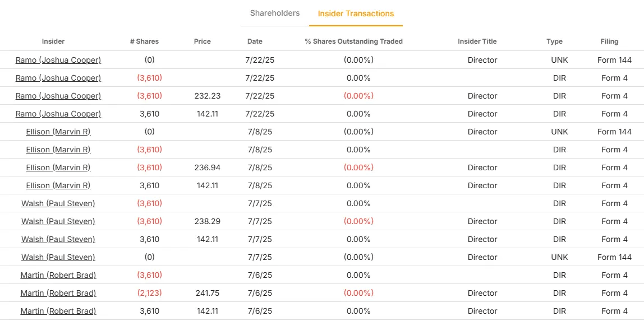Open Ramo (Joshua Cooper) link priced 232.23
Viewport: 644px width, 321px height.
[x=58, y=96]
